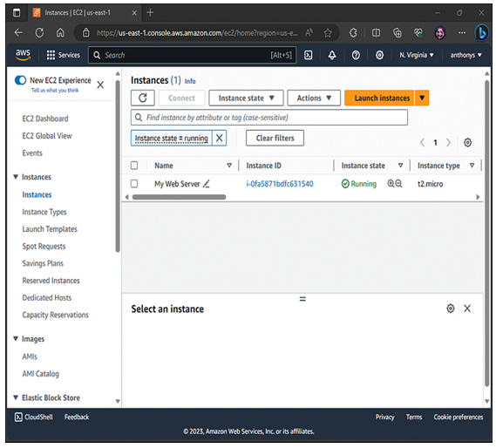
Task: Check the select-all instances checkbox
Action: click(134, 165)
